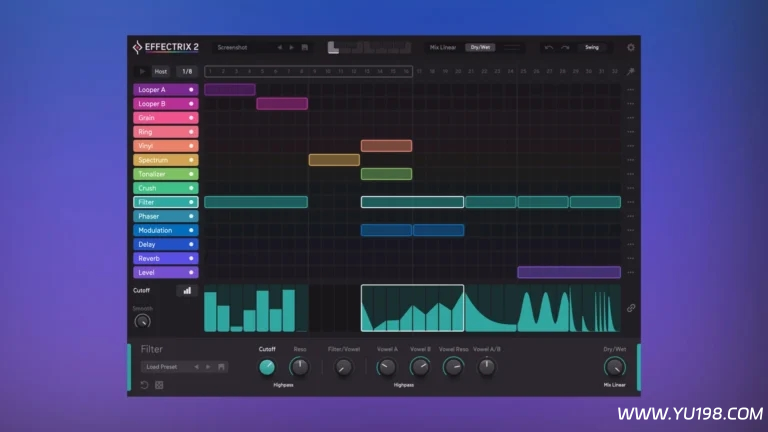
Task: Toggle the Delay enable dot
Action: pyautogui.click(x=191, y=244)
